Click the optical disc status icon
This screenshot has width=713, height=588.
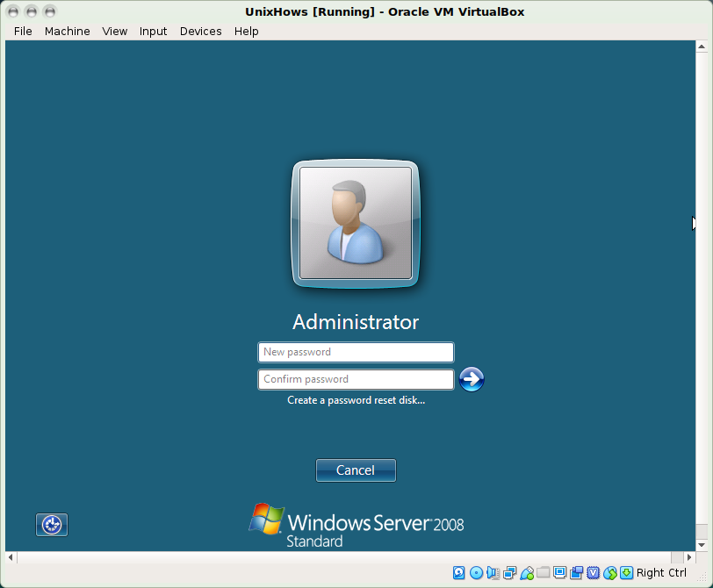coord(476,573)
